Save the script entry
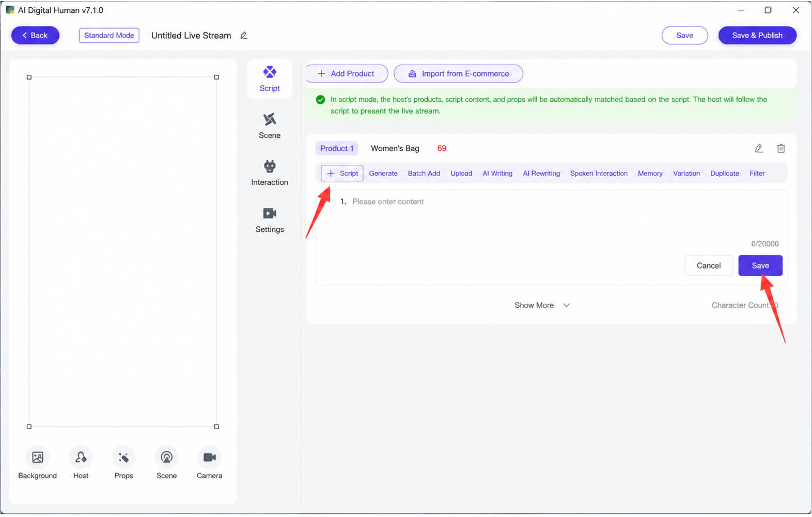Screen dimensions: 812x517 [760, 265]
